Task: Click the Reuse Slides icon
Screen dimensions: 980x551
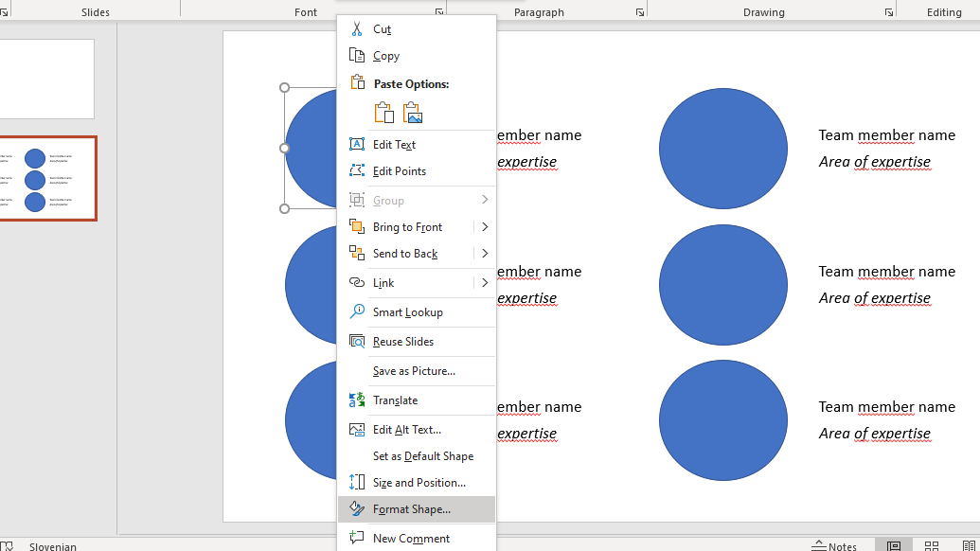Action: [357, 341]
